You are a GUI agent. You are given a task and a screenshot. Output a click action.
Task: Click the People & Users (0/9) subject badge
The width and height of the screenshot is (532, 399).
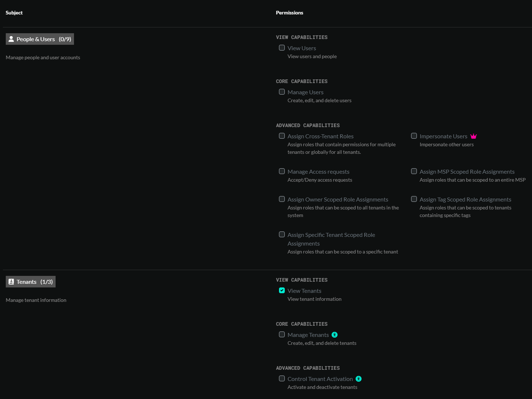[40, 39]
